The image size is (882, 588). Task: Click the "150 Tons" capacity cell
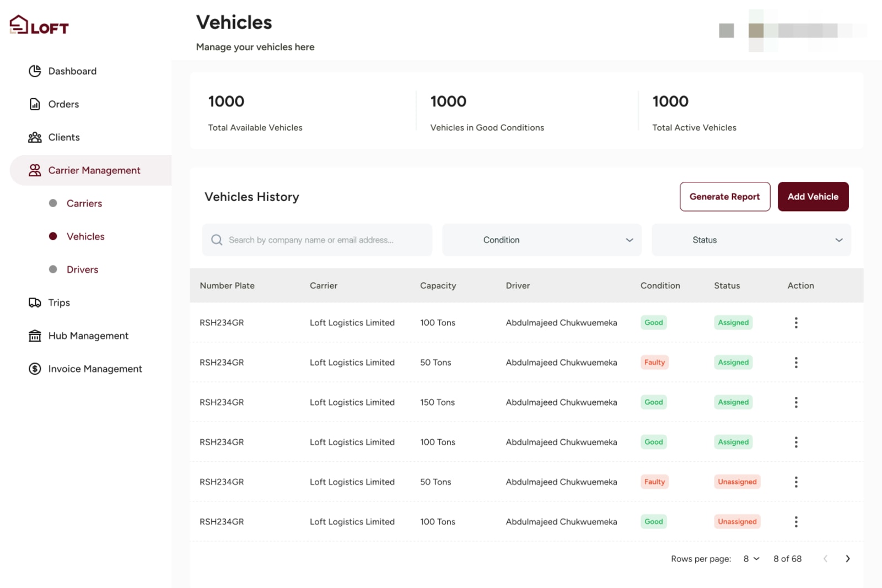point(438,402)
